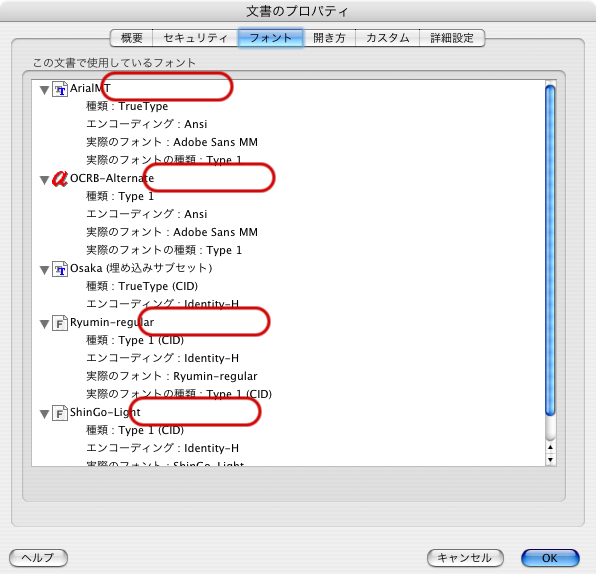This screenshot has height=574, width=596.
Task: Open the 詳細設定 tab
Action: click(x=452, y=38)
